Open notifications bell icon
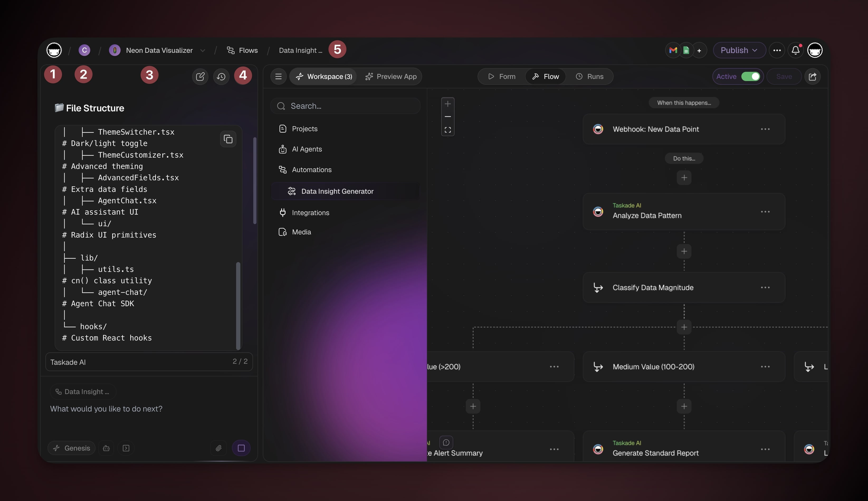 coord(795,51)
